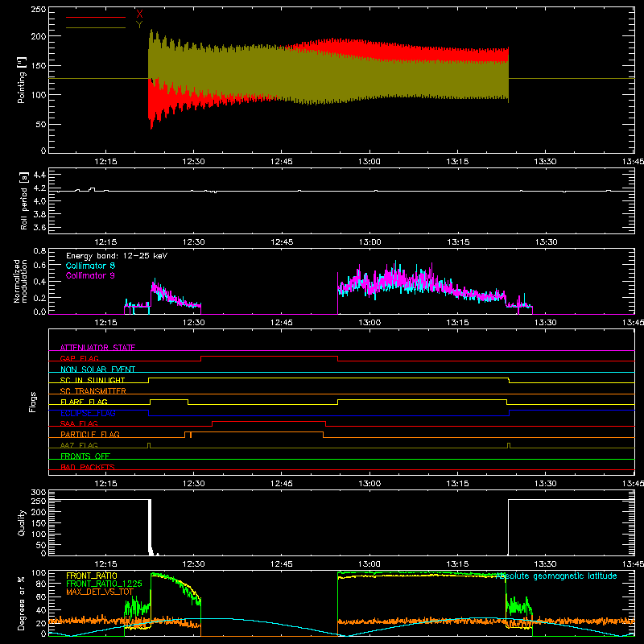
Task: Click the FLARE_FLAG label
Action: (x=84, y=402)
